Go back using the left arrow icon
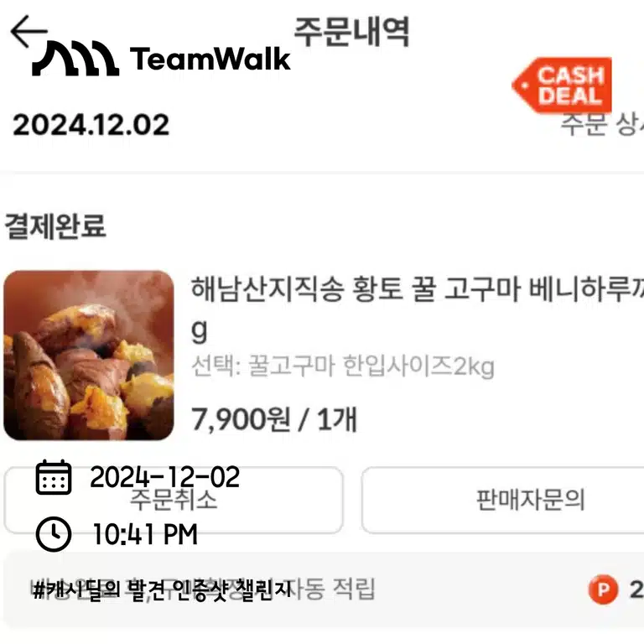This screenshot has height=644, width=644. coord(29,31)
